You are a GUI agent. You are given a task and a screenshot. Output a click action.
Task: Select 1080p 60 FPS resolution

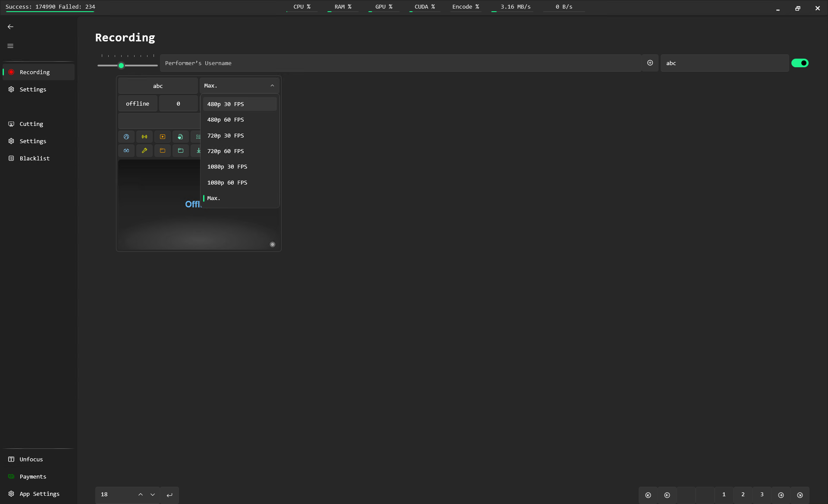click(x=227, y=182)
